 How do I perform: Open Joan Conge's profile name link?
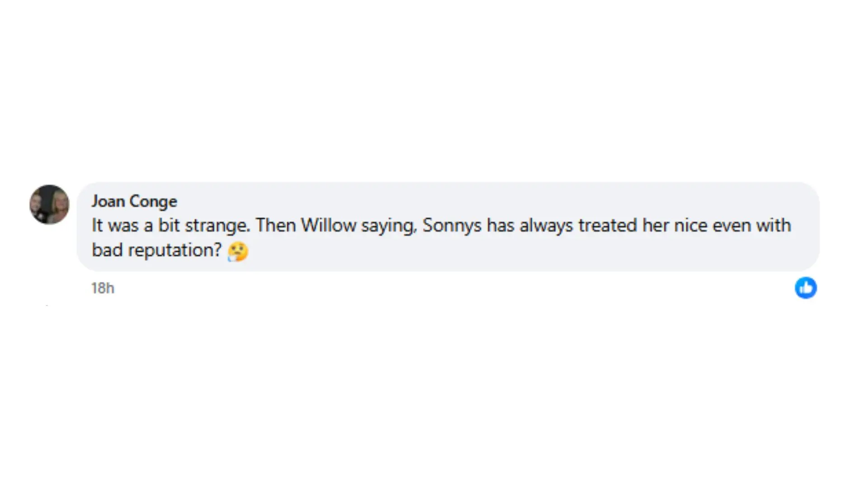click(134, 201)
